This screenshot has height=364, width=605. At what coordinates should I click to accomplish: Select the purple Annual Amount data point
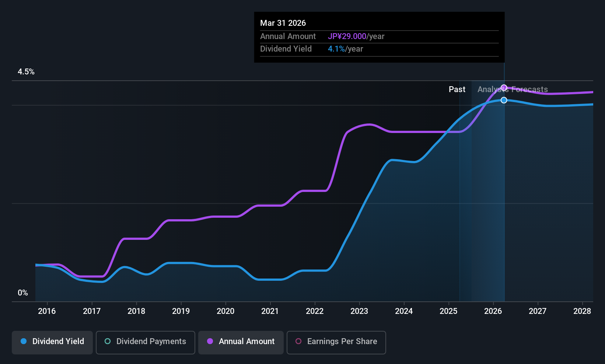504,88
